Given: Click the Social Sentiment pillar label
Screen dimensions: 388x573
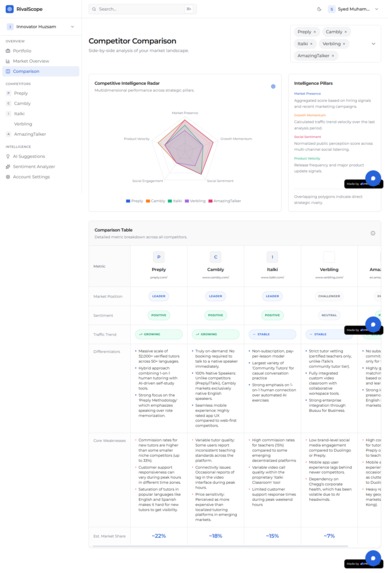Looking at the screenshot, I should point(307,137).
